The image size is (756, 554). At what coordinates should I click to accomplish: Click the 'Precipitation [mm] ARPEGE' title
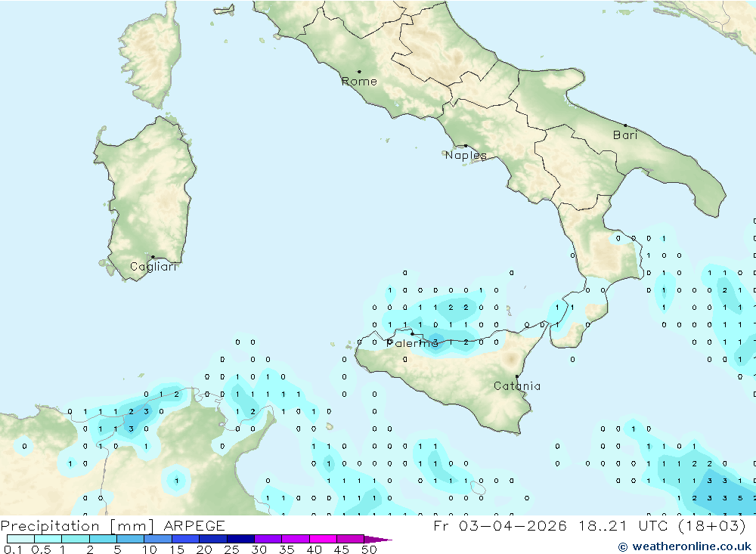(113, 525)
